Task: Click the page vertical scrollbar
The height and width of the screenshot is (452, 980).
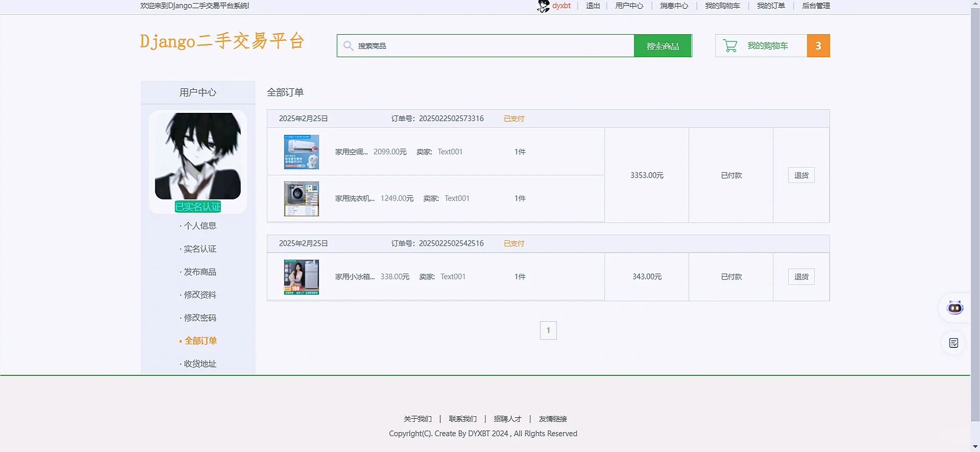Action: pos(975,215)
